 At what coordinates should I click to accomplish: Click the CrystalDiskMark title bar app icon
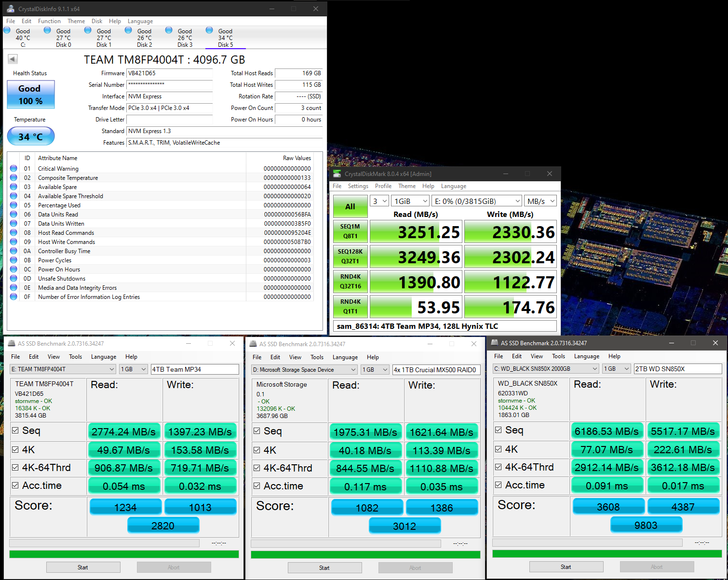click(337, 174)
